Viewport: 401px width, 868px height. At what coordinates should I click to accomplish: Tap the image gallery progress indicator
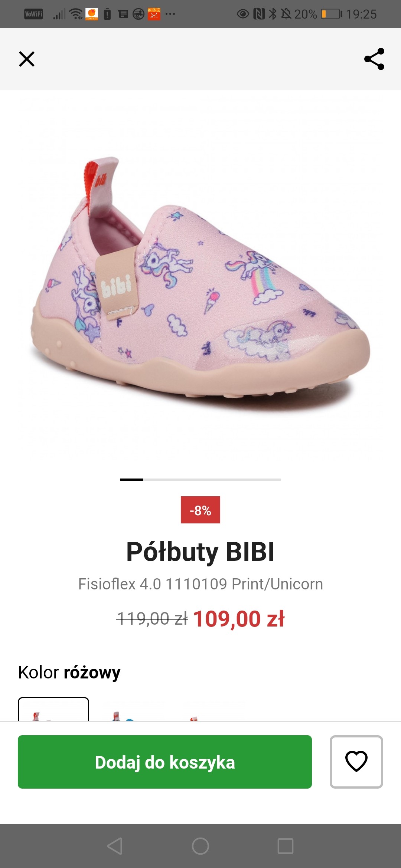pos(200,480)
